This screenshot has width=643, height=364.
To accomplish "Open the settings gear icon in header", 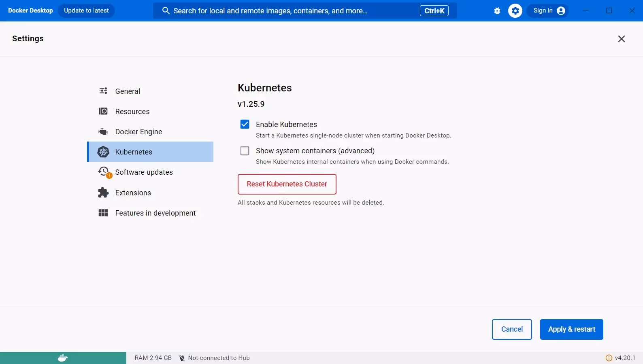I will coord(515,11).
